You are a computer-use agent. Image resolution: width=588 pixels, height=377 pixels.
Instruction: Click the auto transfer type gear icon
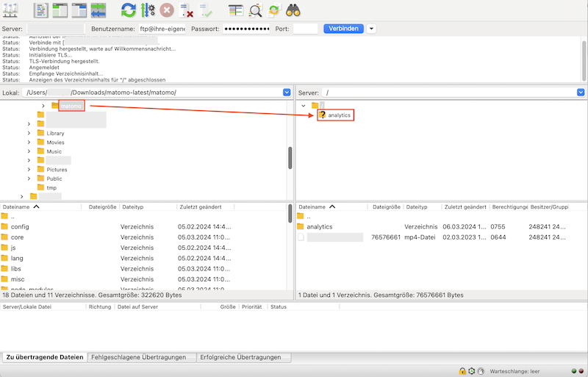pyautogui.click(x=472, y=371)
